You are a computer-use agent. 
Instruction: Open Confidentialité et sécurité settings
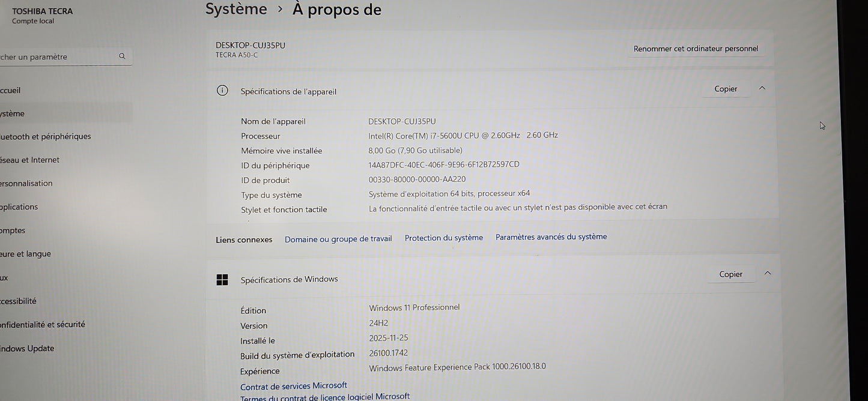[x=43, y=324]
